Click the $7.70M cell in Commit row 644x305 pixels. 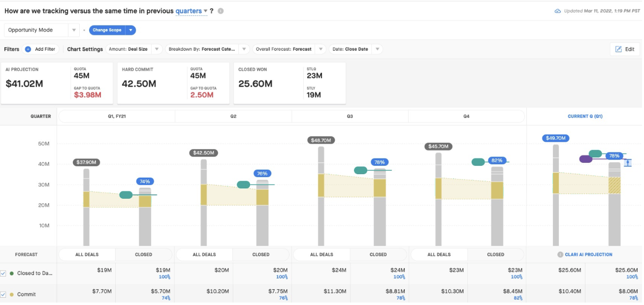[102, 291]
